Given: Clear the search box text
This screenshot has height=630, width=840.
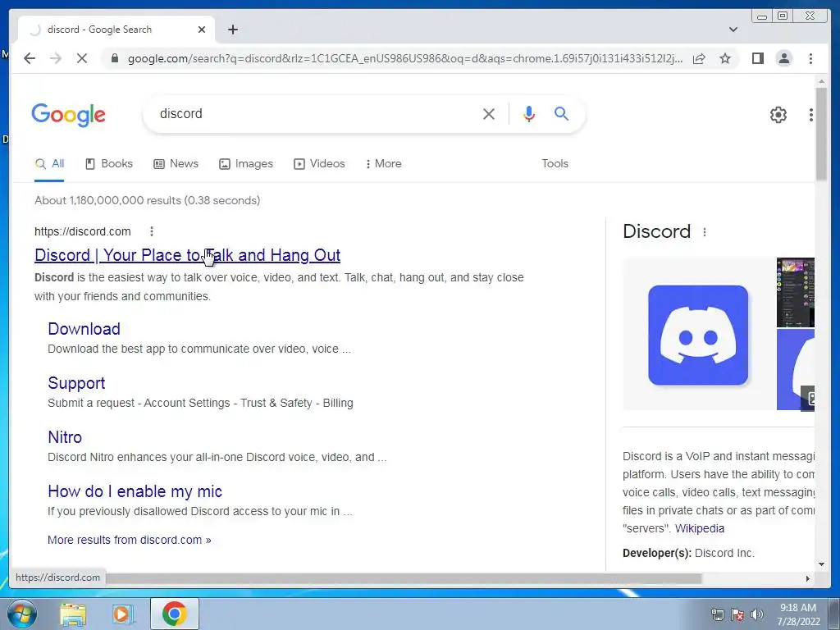Looking at the screenshot, I should pos(489,113).
